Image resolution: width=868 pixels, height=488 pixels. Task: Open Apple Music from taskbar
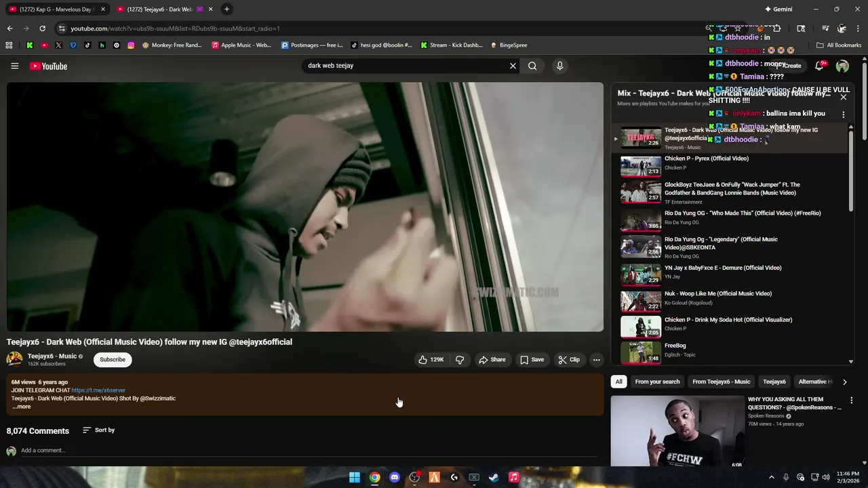tap(513, 477)
